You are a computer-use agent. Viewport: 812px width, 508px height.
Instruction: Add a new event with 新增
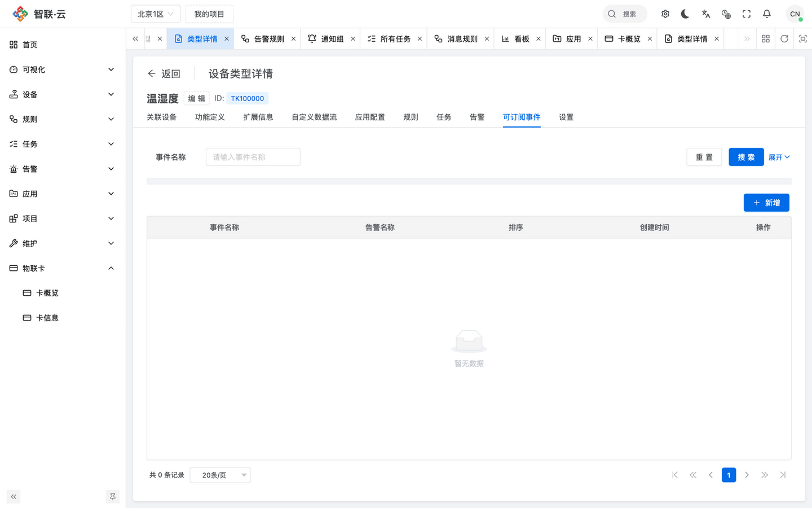click(x=766, y=203)
